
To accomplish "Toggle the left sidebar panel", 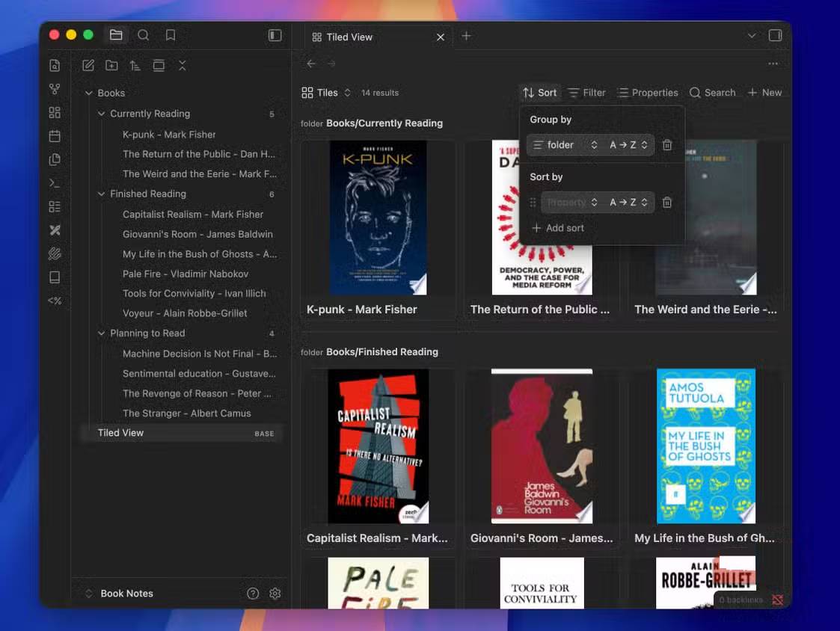I will click(275, 35).
